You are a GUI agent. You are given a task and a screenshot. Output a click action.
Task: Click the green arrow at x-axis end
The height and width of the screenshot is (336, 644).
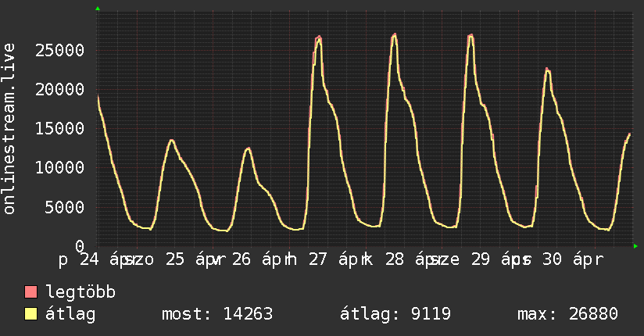[635, 246]
